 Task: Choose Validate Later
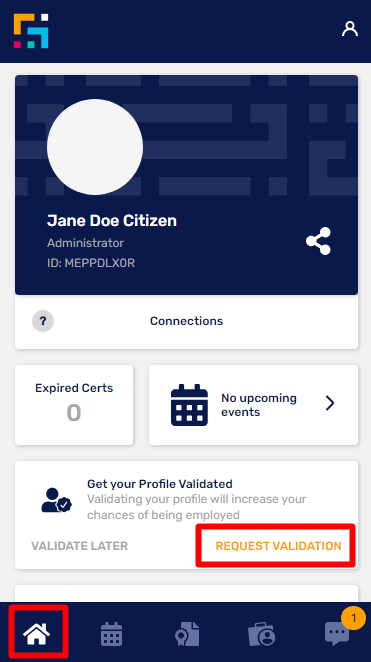[79, 546]
